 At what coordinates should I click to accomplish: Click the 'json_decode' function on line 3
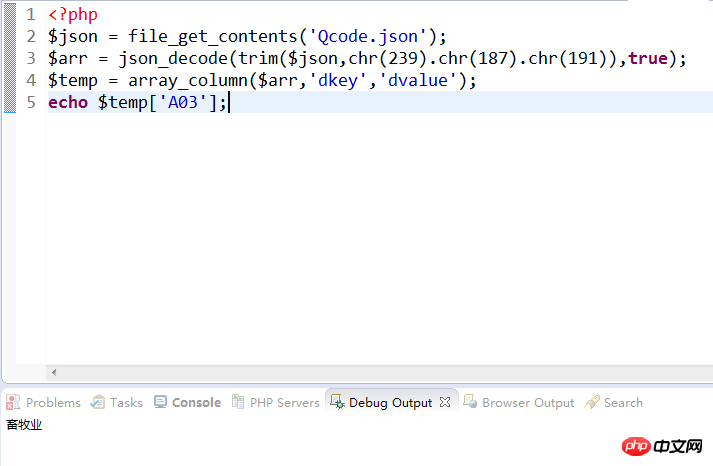(x=173, y=58)
